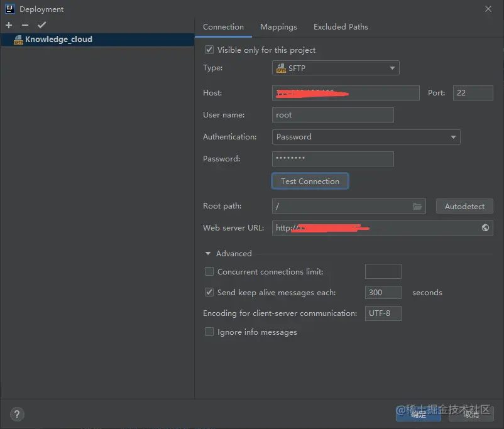
Task: Close the Deployment dialog
Action: point(488,9)
